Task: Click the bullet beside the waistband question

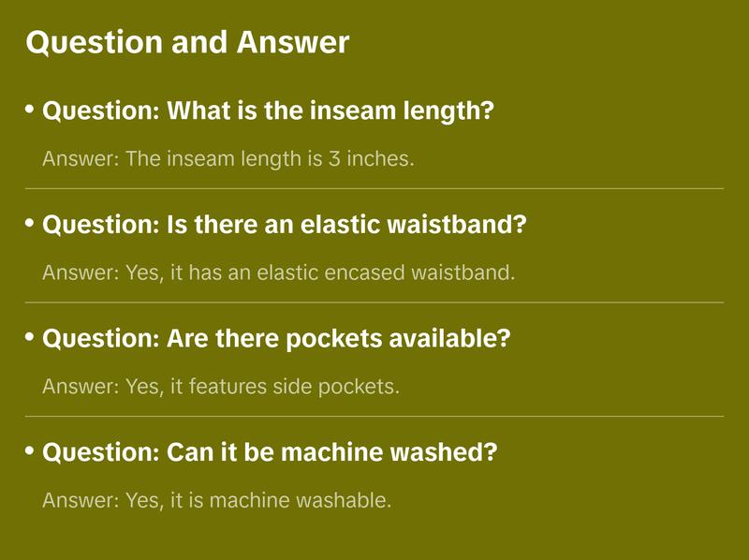Action: [30, 224]
